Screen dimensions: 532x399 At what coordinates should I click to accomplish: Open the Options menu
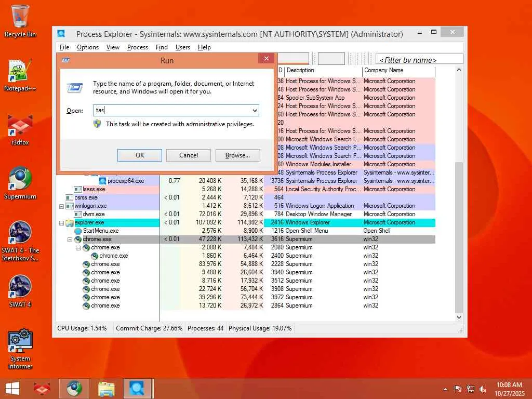[87, 47]
